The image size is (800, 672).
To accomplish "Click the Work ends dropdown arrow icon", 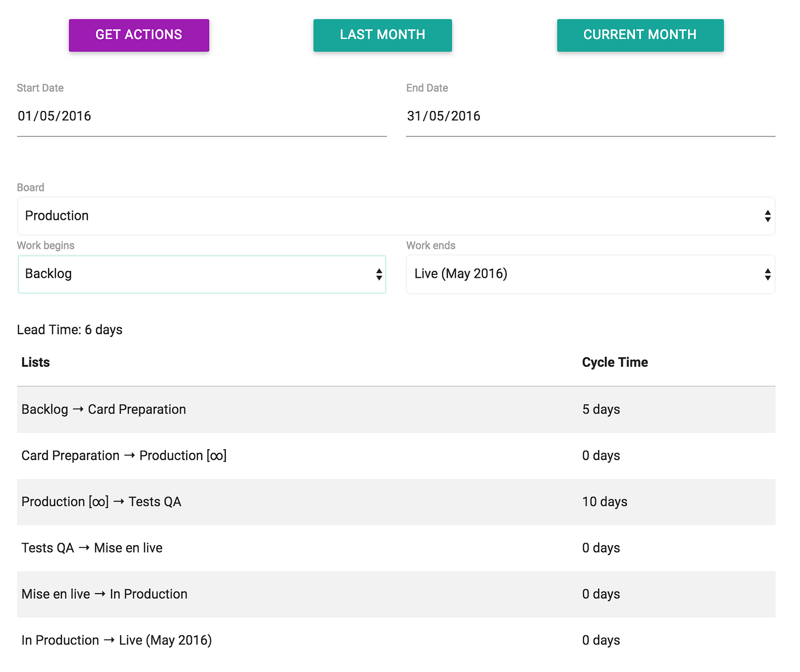I will click(x=767, y=274).
